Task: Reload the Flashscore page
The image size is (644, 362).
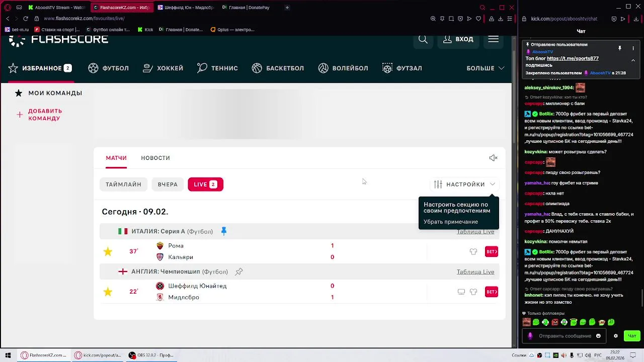Action: [26, 19]
